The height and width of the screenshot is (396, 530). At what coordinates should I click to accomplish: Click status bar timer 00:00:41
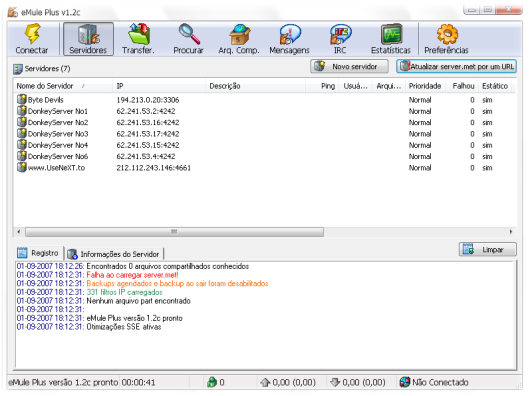tap(138, 382)
